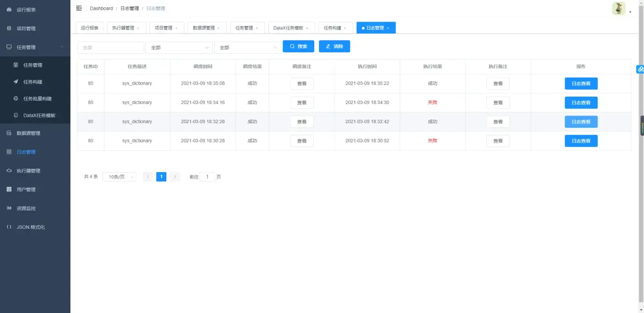
Task: Open the second 全部 filter dropdown
Action: coord(179,47)
